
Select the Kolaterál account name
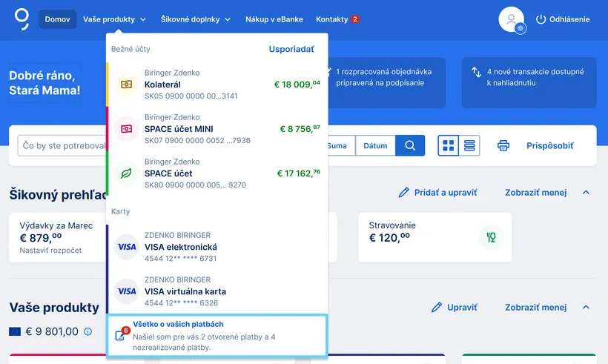(162, 84)
